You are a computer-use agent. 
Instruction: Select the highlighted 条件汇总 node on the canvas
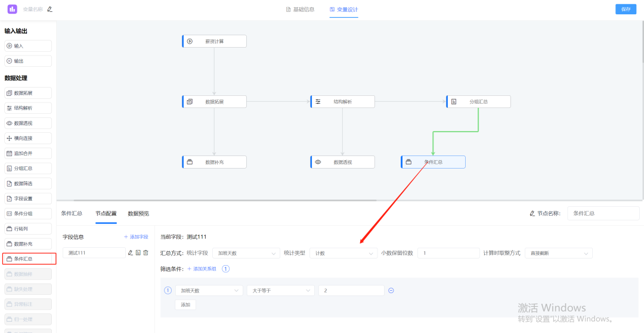(434, 162)
